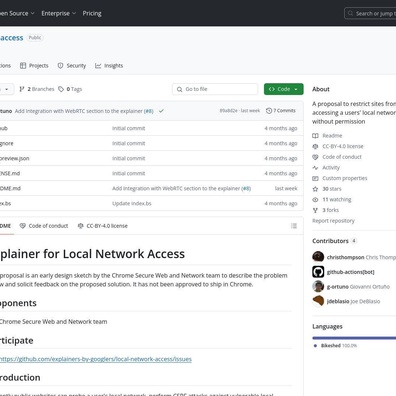Expand the Open Source menu
This screenshot has width=396, height=396.
coord(17,13)
